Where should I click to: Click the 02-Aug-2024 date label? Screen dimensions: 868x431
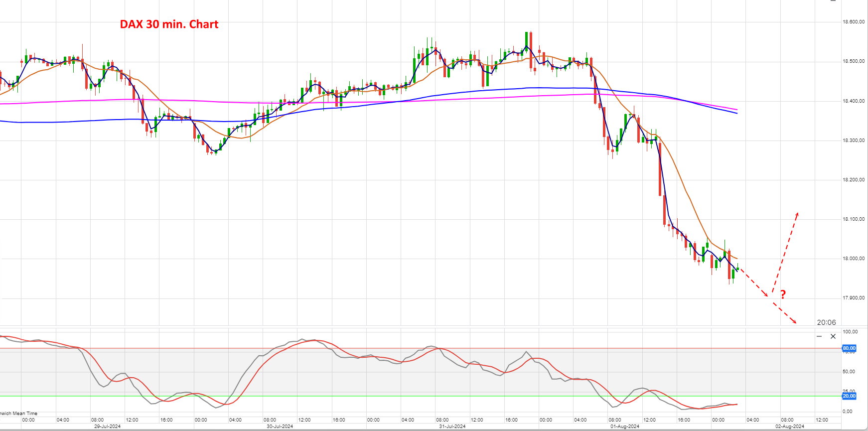tap(790, 427)
